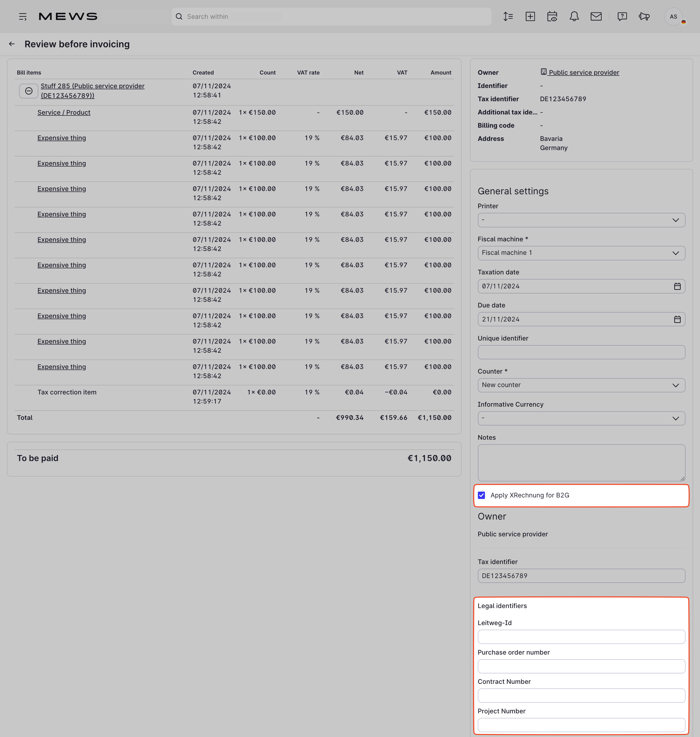Open the calendar view icon in header

coord(552,17)
